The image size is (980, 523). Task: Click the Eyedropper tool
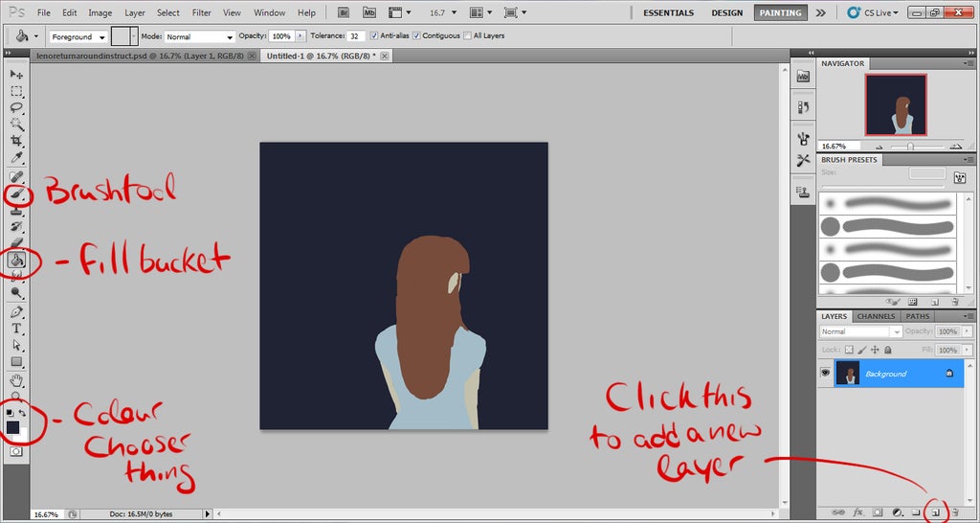click(16, 156)
